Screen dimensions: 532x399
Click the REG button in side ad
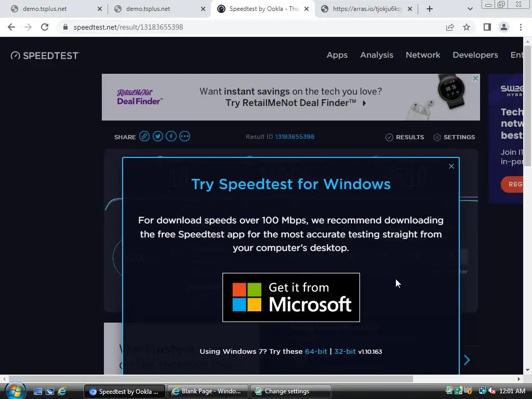[x=512, y=184]
